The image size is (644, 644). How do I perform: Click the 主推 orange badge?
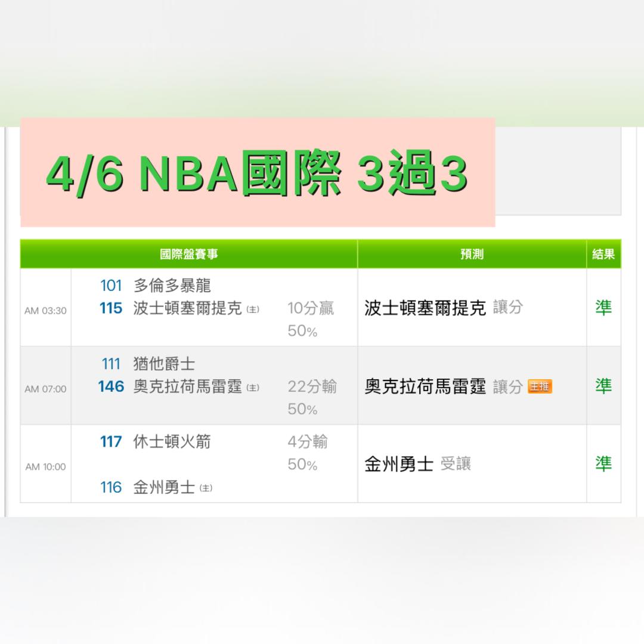pyautogui.click(x=540, y=386)
